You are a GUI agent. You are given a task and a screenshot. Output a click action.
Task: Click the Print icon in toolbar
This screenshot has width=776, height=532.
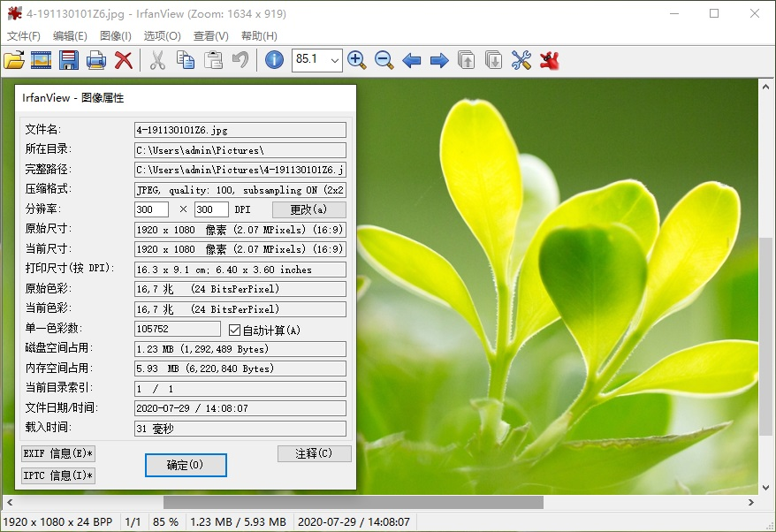coord(96,60)
